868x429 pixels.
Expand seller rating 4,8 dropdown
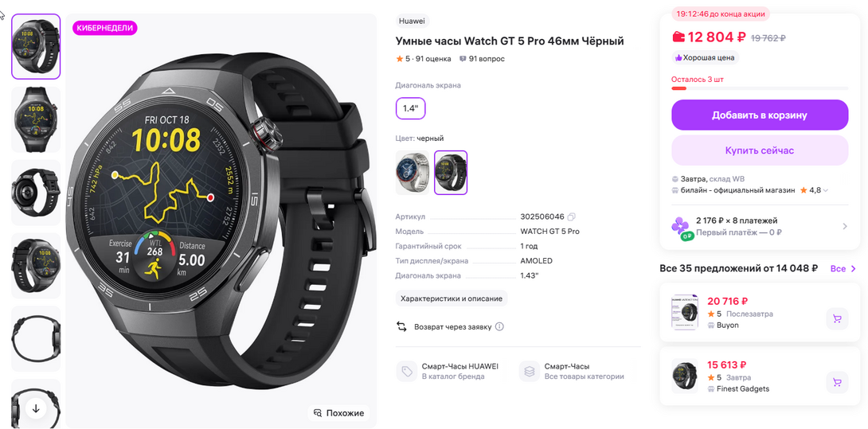(825, 190)
